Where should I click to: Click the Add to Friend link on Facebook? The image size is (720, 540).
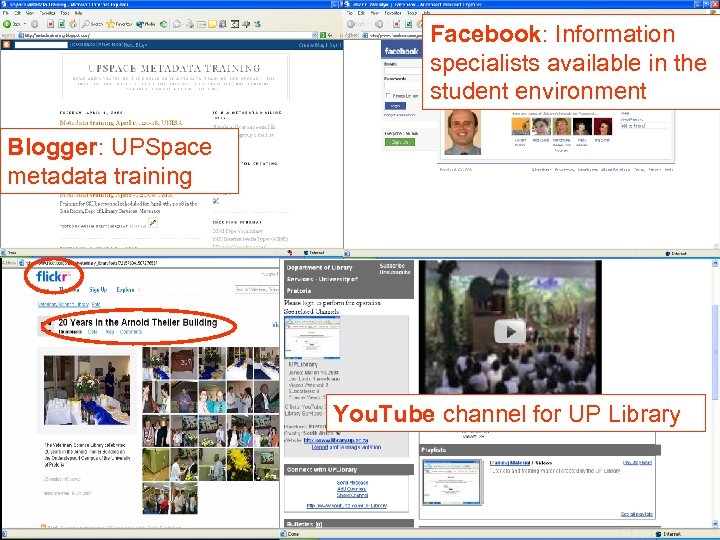tap(633, 126)
